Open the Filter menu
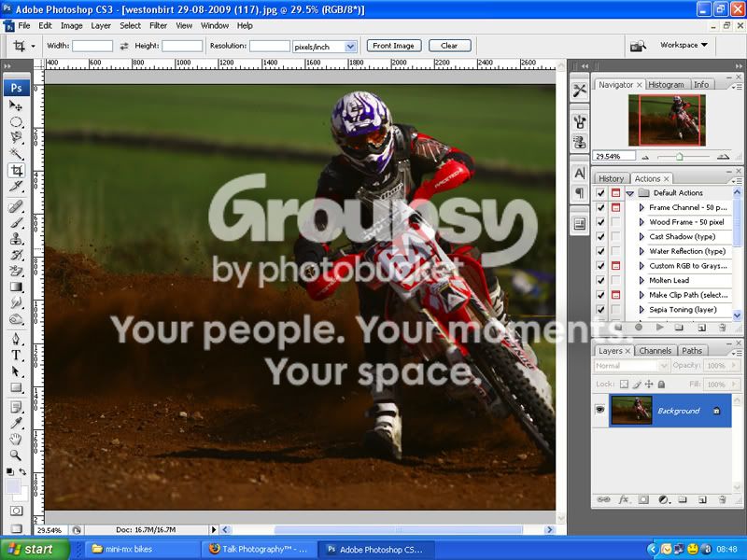Viewport: 747px width, 560px height. tap(158, 26)
